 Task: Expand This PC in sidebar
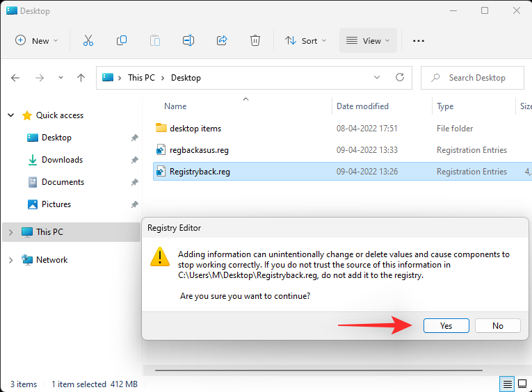coord(11,232)
